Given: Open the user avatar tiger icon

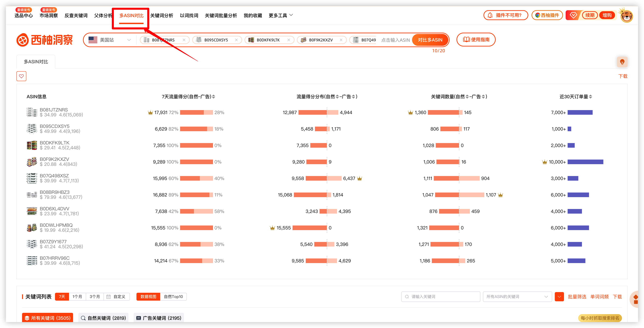Looking at the screenshot, I should (x=627, y=15).
